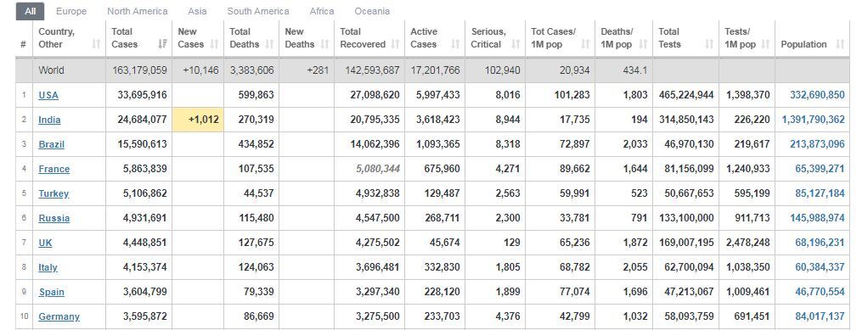Select India's +1,012 new cases cell

[x=198, y=120]
